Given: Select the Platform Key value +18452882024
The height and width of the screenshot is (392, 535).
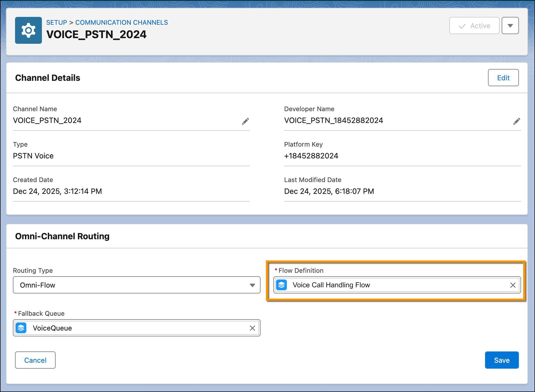Looking at the screenshot, I should pos(311,156).
